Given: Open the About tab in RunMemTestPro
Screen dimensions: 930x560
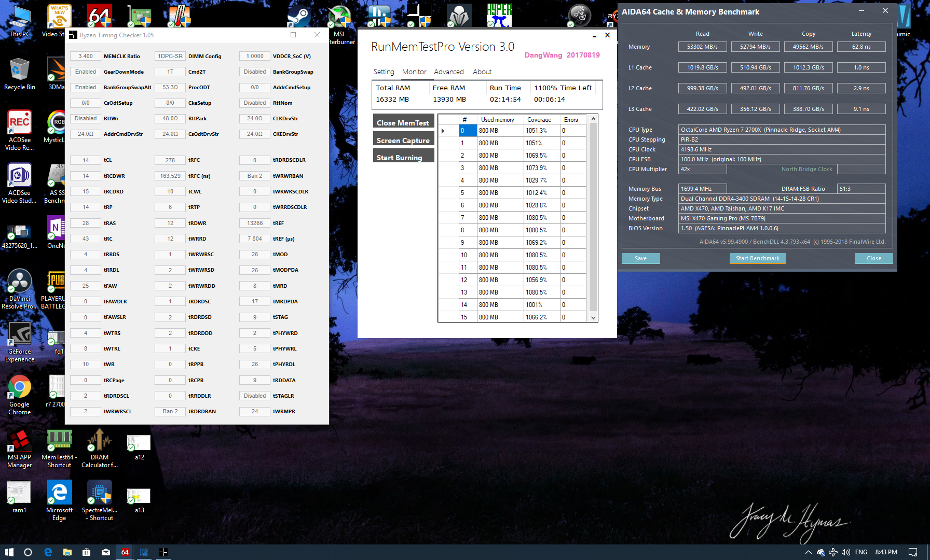Looking at the screenshot, I should 482,72.
